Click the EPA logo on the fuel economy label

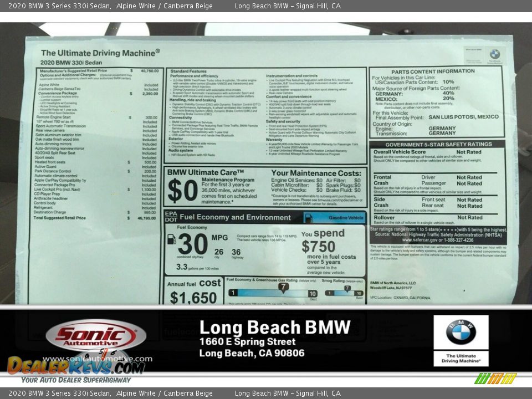tap(172, 212)
